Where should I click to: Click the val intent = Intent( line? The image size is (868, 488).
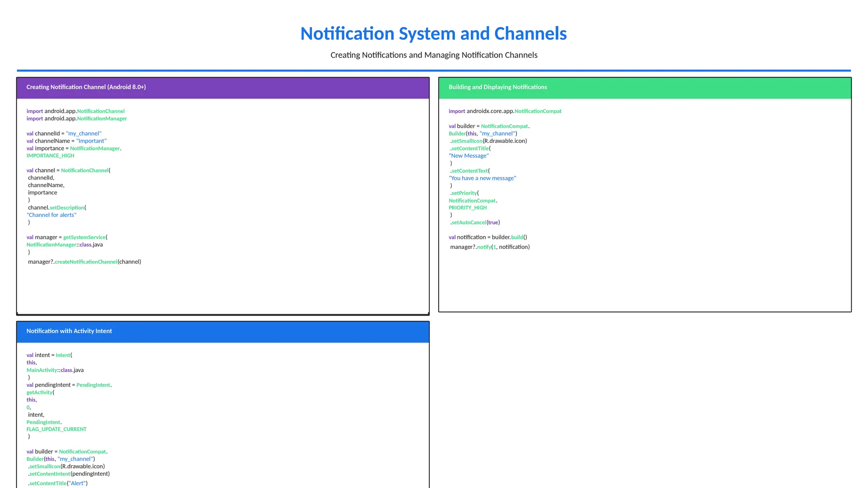tap(50, 355)
